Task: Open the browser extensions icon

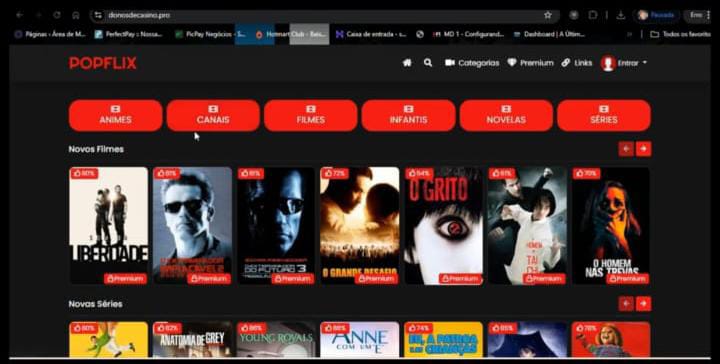Action: 593,15
